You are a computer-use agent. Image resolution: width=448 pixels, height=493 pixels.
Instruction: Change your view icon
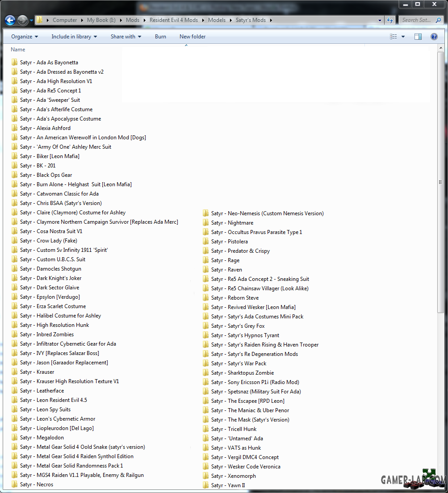click(394, 37)
